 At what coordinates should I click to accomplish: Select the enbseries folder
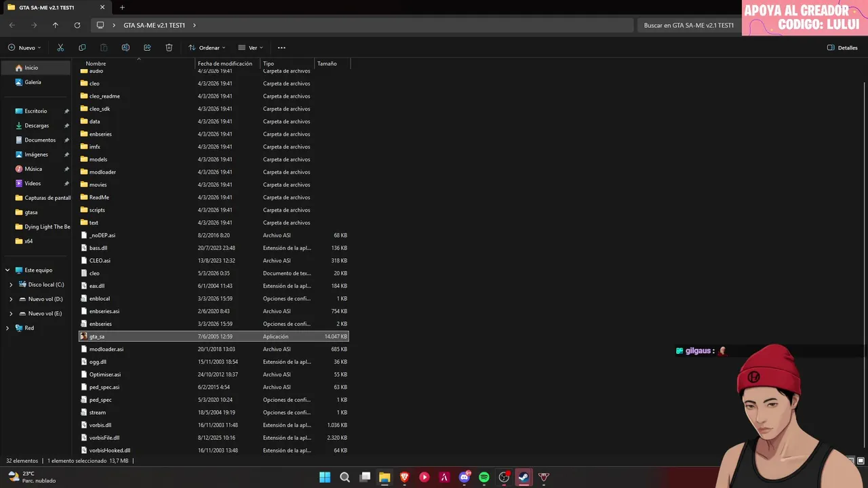214,134
